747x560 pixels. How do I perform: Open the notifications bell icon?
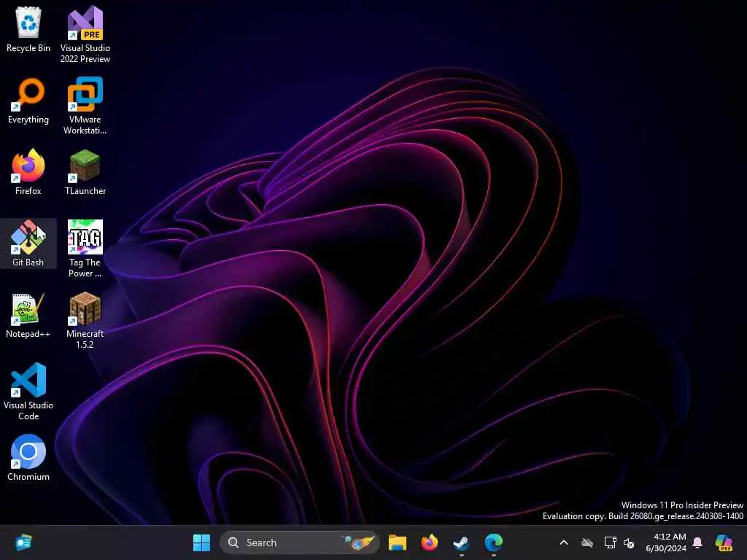coord(697,542)
